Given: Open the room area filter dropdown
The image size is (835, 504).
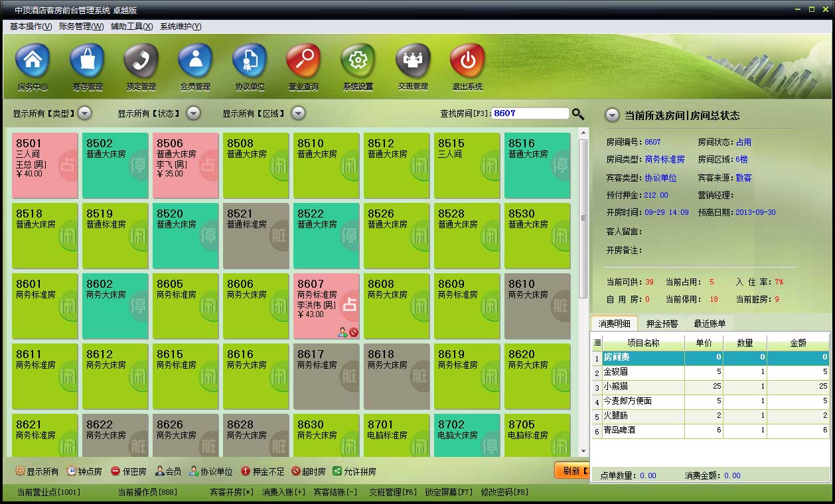Looking at the screenshot, I should coord(298,113).
